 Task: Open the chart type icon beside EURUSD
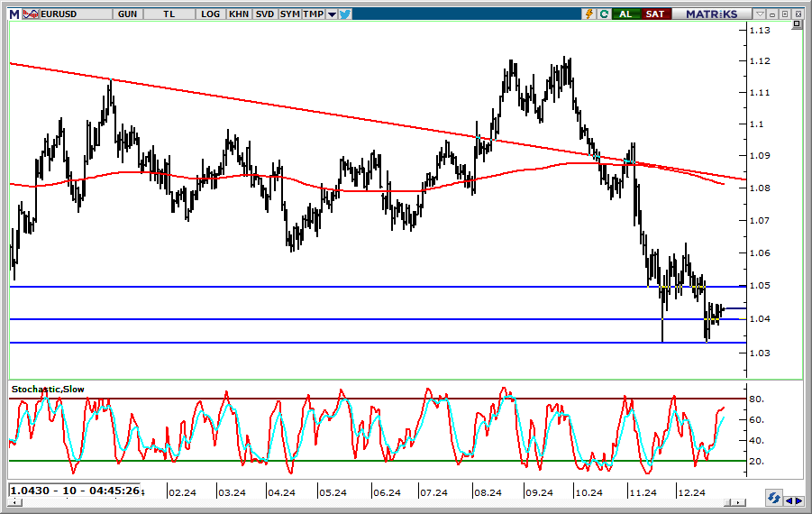point(32,14)
